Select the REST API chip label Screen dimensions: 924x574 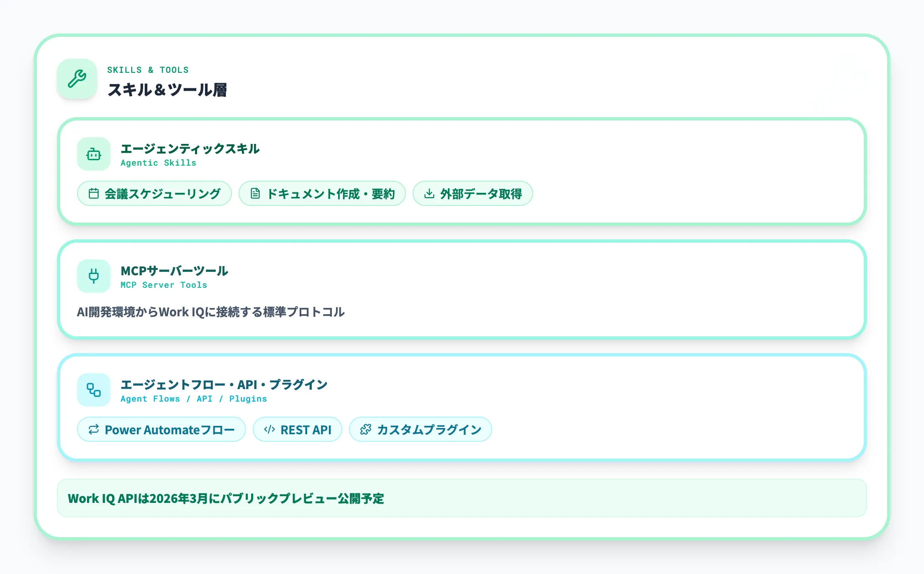(305, 430)
